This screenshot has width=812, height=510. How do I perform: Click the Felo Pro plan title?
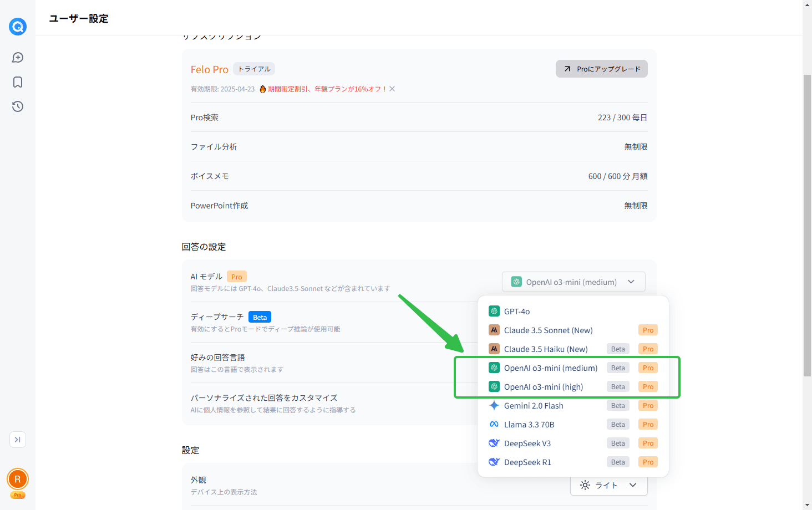(x=210, y=69)
